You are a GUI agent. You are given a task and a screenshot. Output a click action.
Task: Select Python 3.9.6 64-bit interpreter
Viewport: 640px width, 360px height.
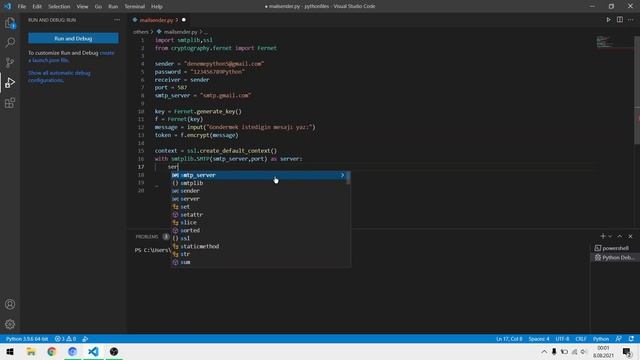tap(27, 339)
